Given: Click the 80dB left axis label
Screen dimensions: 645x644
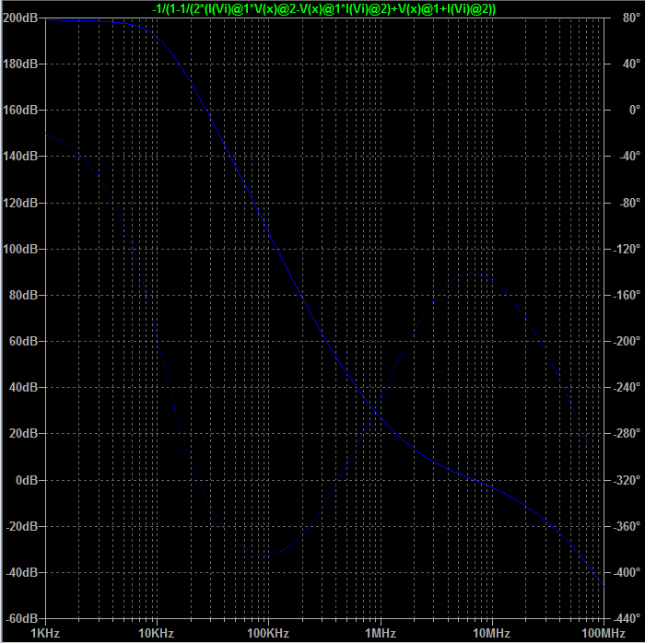Looking at the screenshot, I should point(23,295).
